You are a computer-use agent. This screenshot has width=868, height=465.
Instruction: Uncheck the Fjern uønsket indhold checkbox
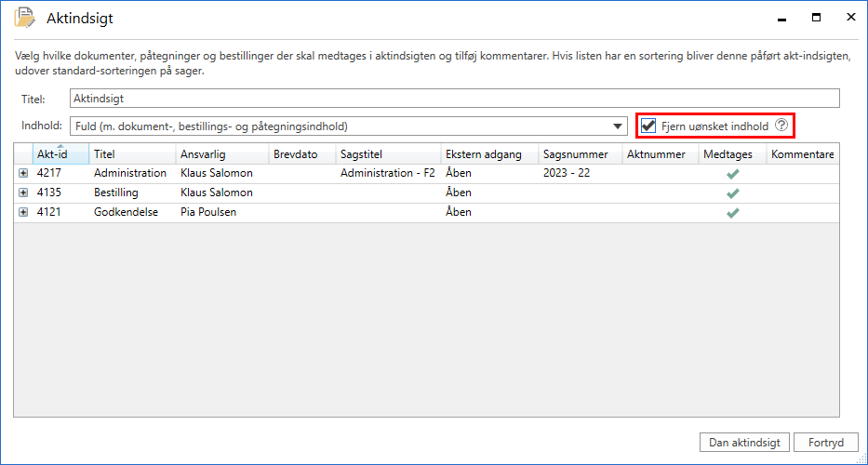(x=649, y=126)
